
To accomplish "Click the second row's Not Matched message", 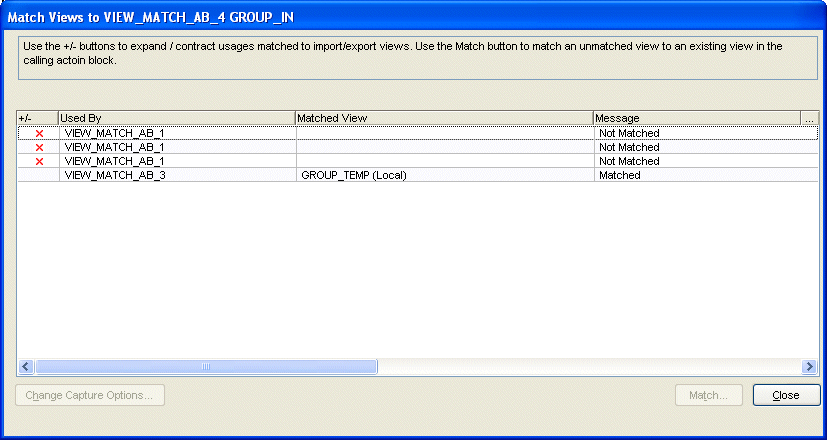I will coord(629,147).
